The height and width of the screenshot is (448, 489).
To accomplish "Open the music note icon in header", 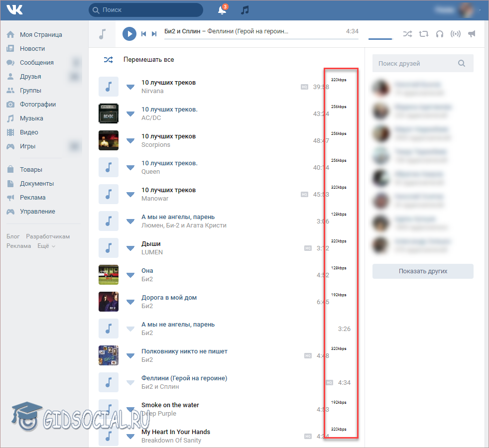I will click(244, 10).
